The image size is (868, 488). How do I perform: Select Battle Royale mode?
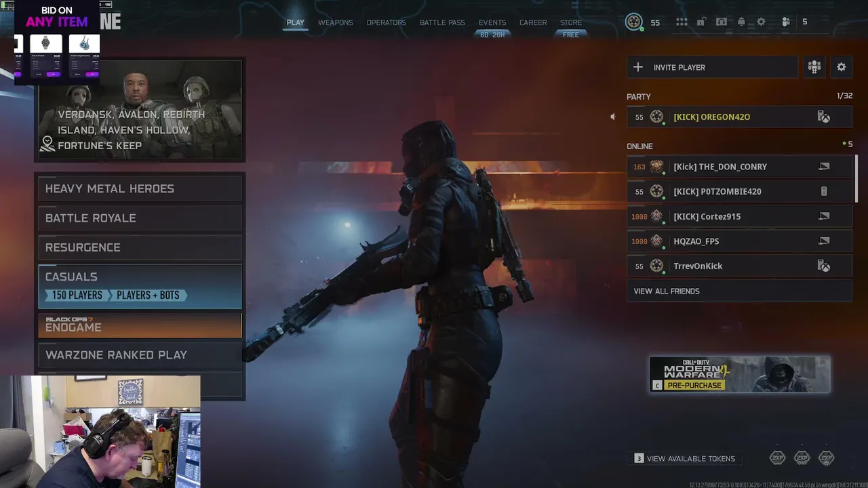pyautogui.click(x=140, y=218)
